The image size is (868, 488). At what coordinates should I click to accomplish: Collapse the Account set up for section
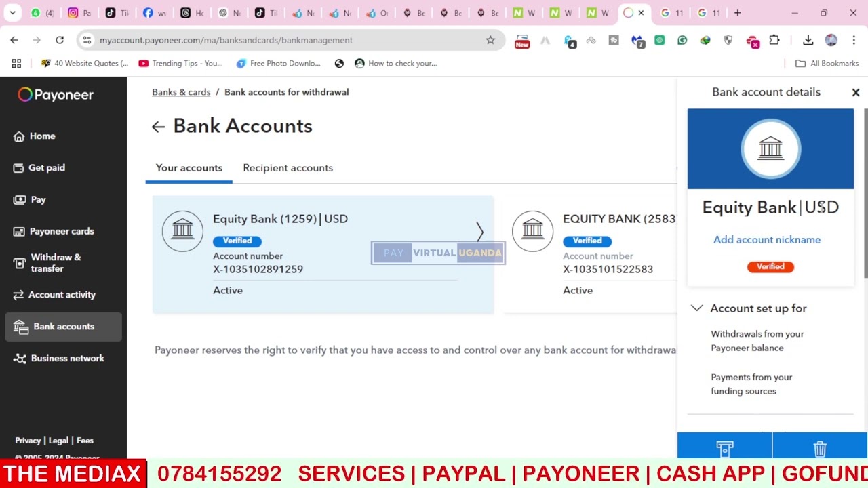coord(696,308)
